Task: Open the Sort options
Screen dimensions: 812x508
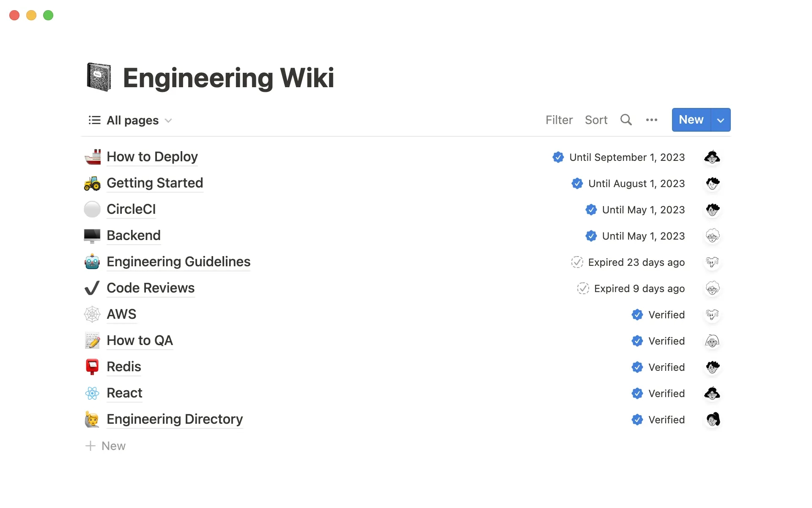Action: pyautogui.click(x=596, y=120)
